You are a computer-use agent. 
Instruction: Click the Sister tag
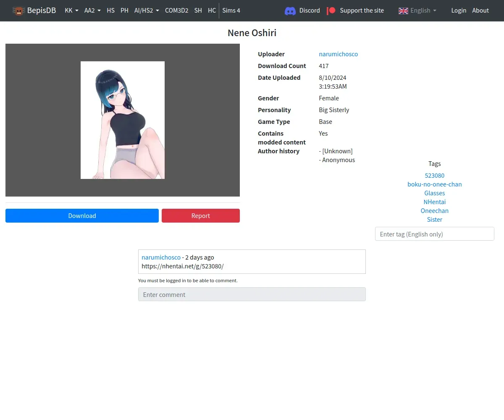click(x=435, y=220)
